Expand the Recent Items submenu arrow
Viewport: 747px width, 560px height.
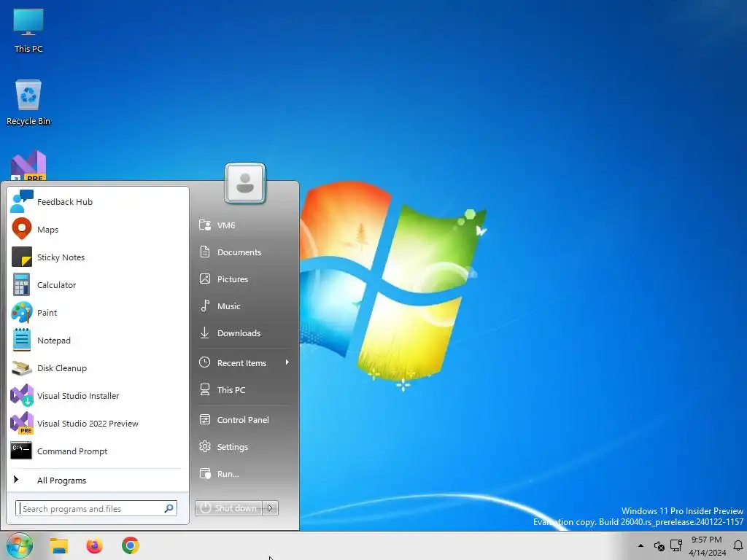click(x=287, y=362)
